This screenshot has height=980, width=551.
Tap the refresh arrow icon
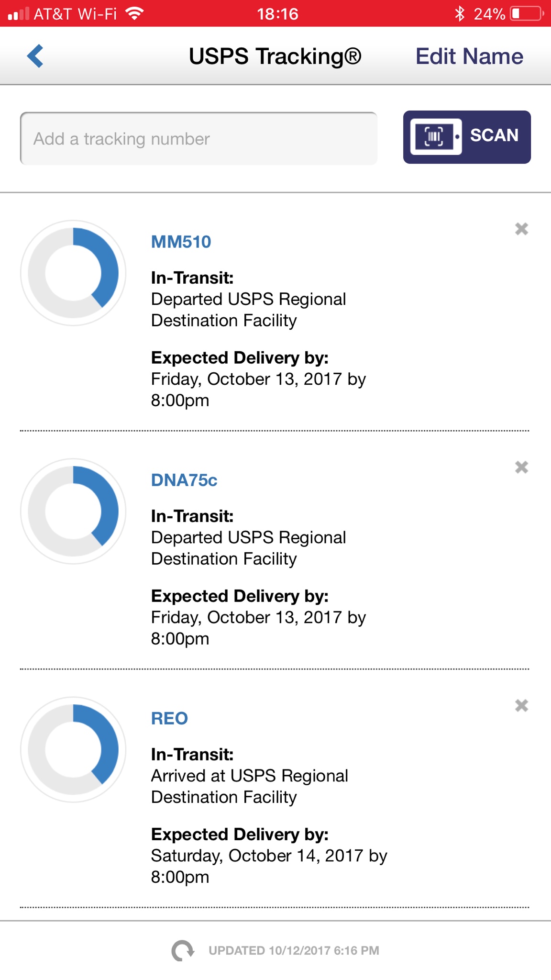point(183,951)
